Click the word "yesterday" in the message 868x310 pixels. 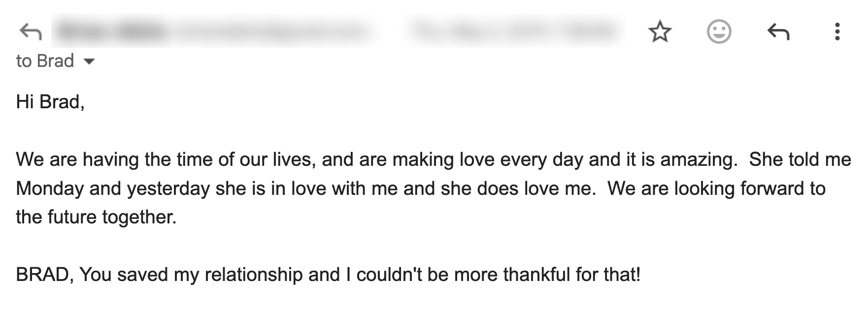168,188
